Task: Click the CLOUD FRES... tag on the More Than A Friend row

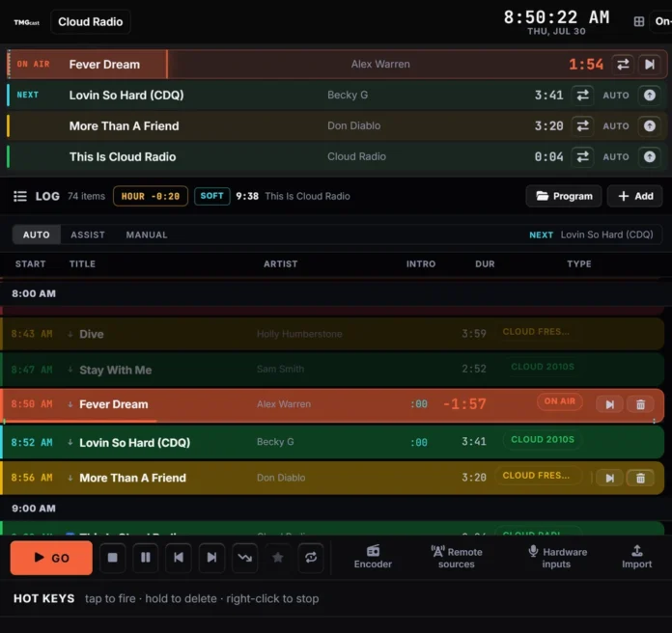Action: 538,476
